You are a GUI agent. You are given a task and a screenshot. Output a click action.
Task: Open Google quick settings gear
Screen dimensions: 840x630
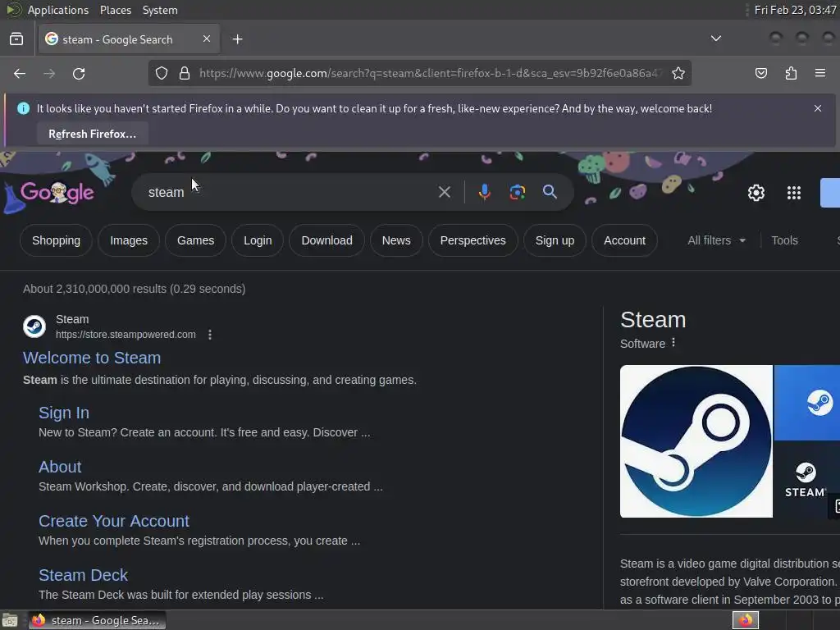click(x=756, y=192)
